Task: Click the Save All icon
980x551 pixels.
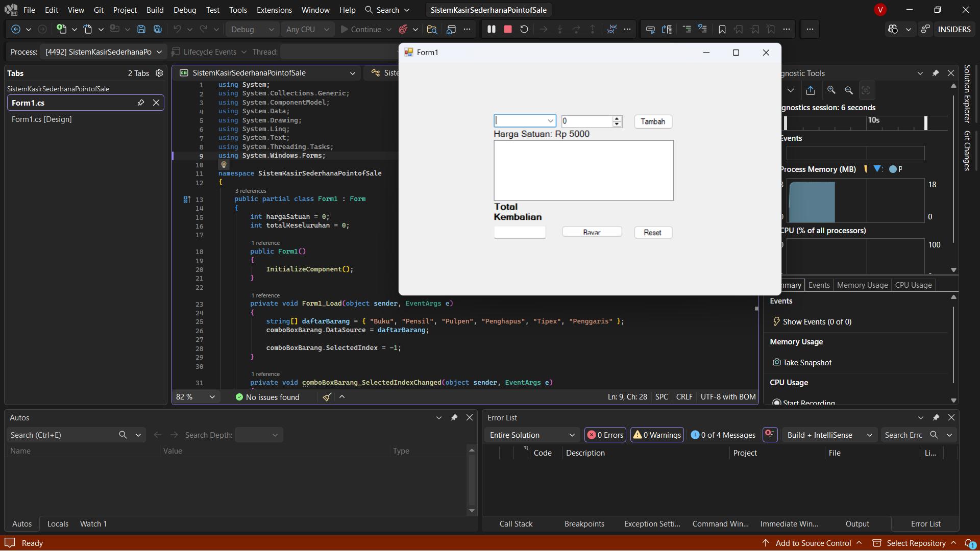Action: pos(158,30)
